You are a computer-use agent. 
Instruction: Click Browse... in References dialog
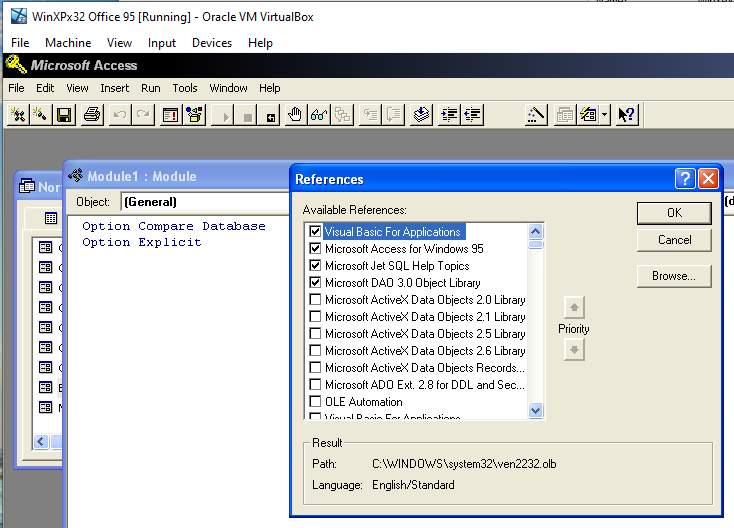coord(674,276)
